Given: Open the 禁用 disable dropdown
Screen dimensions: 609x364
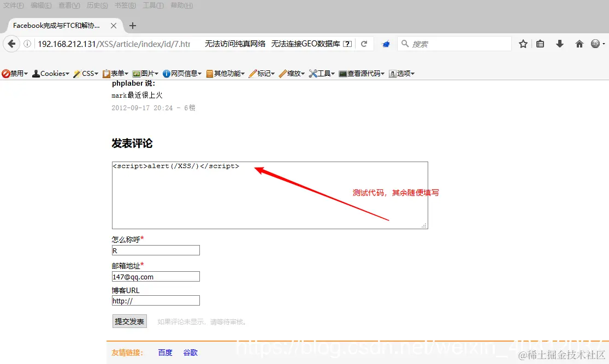Looking at the screenshot, I should pos(15,73).
